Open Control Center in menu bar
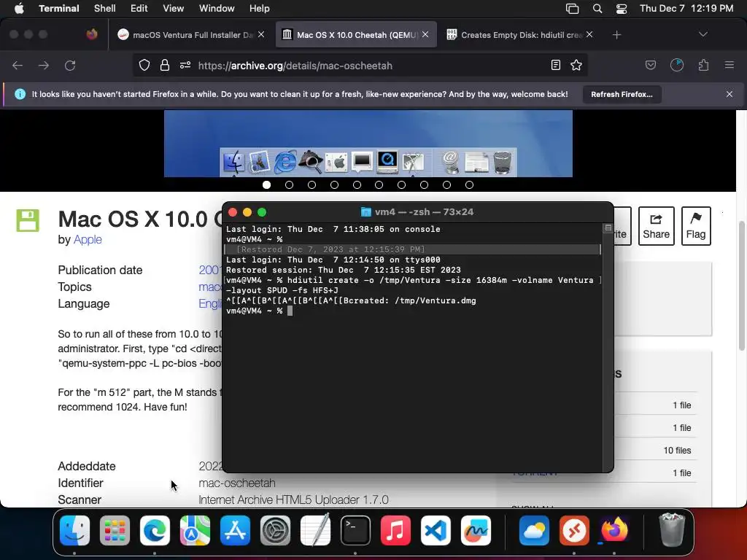 click(x=622, y=8)
